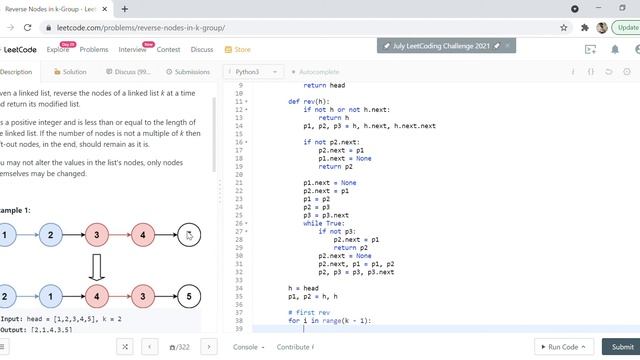Submit the solution

pyautogui.click(x=622, y=347)
